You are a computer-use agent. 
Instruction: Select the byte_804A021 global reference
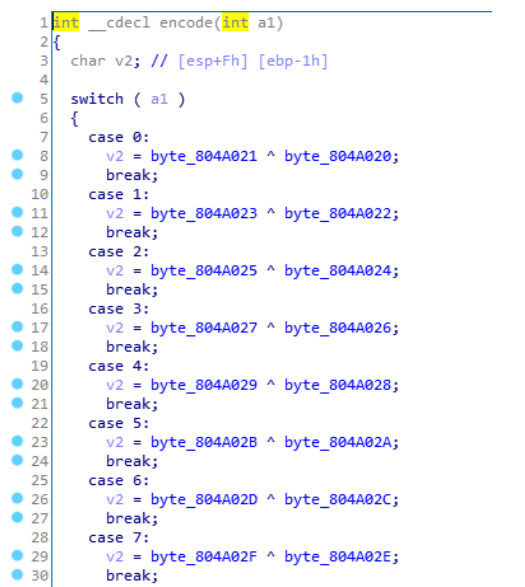[x=204, y=156]
